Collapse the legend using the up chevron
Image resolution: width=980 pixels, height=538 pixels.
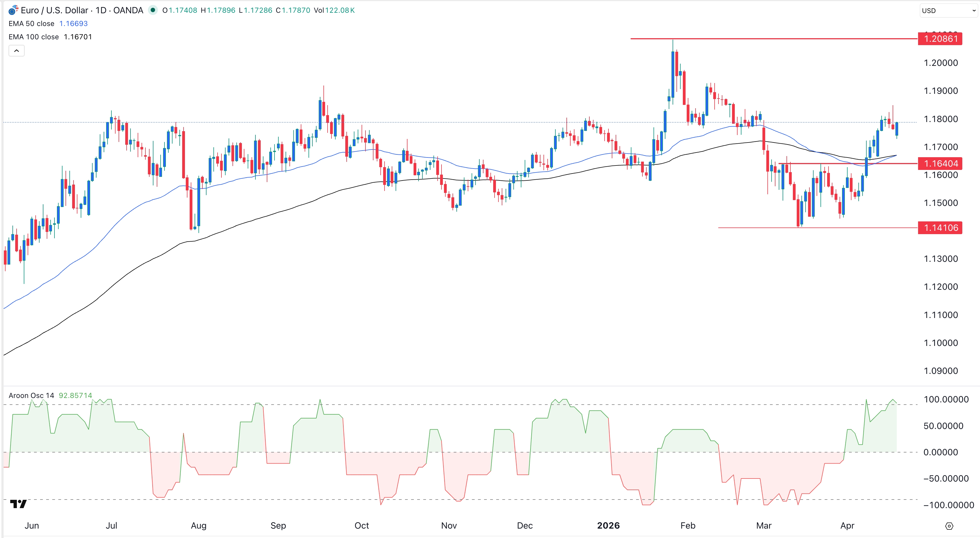(16, 50)
